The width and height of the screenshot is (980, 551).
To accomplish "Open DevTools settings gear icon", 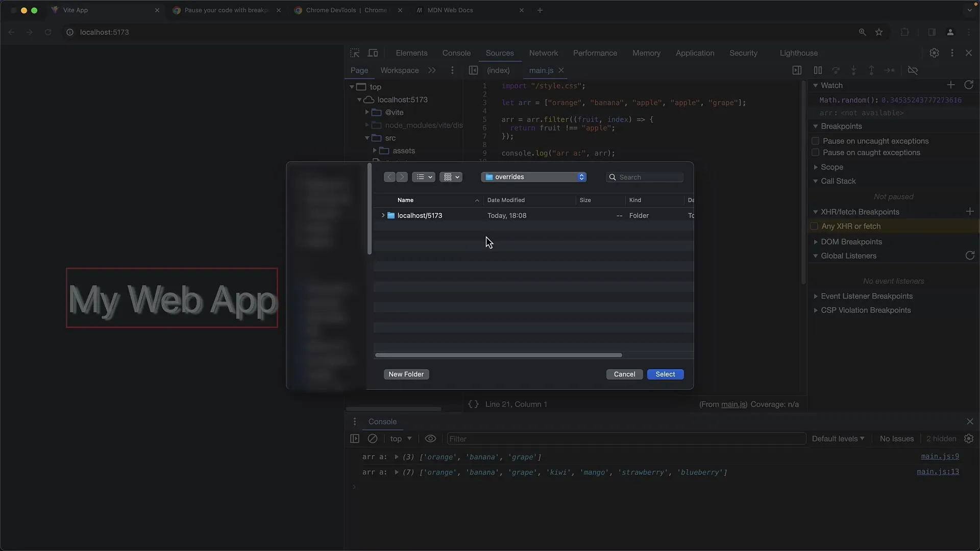I will tap(934, 53).
